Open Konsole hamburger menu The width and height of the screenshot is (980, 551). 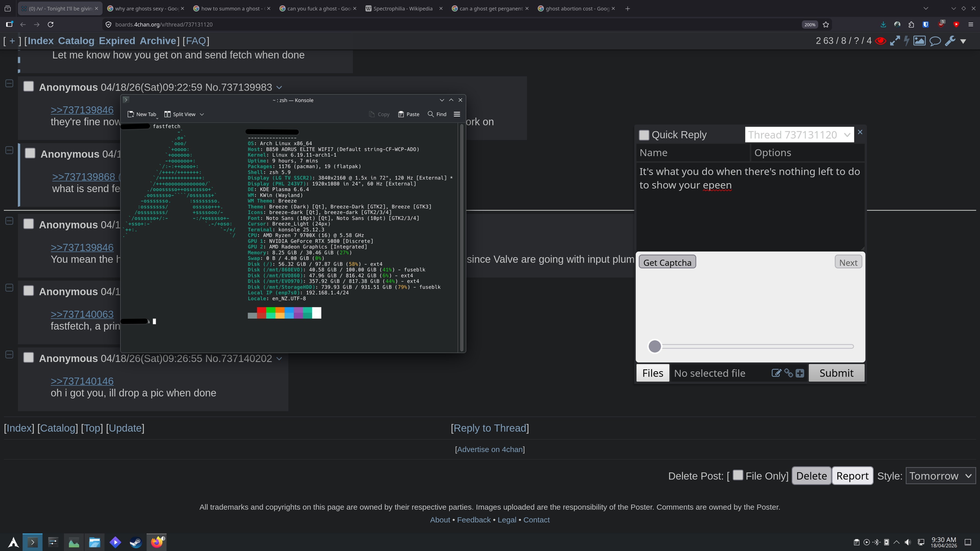(457, 114)
